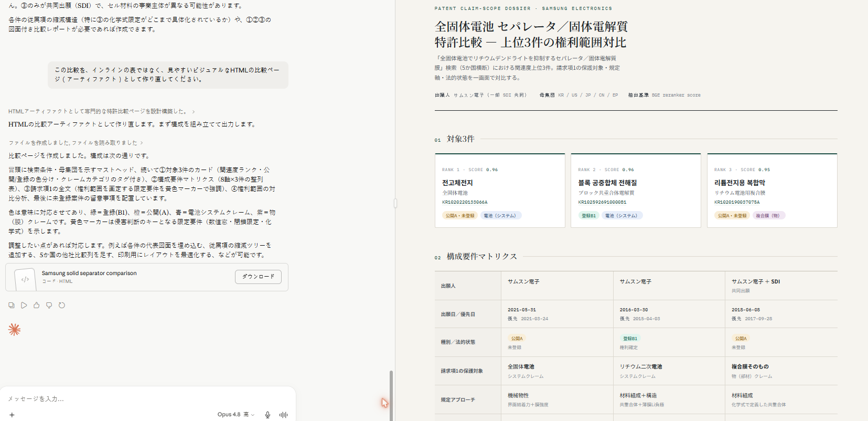Give the response a thumbs down
This screenshot has height=421, width=868.
click(49, 305)
